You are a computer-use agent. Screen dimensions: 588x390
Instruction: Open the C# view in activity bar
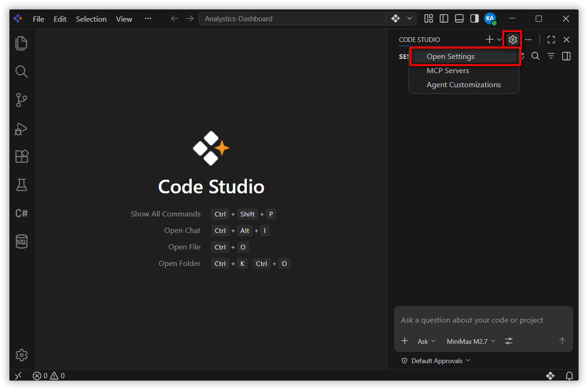[22, 213]
